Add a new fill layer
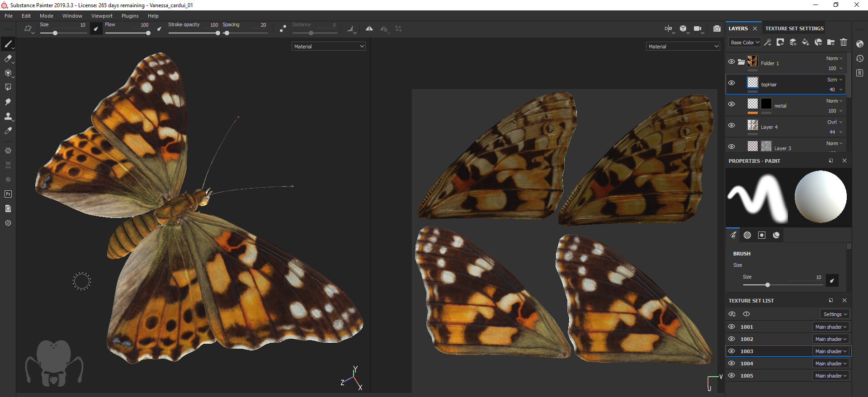 coord(806,42)
